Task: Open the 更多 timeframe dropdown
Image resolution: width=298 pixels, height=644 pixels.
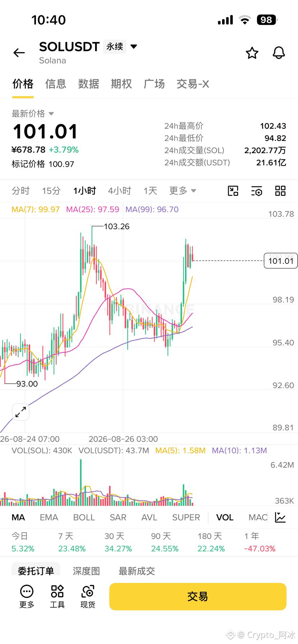Action: pyautogui.click(x=183, y=191)
